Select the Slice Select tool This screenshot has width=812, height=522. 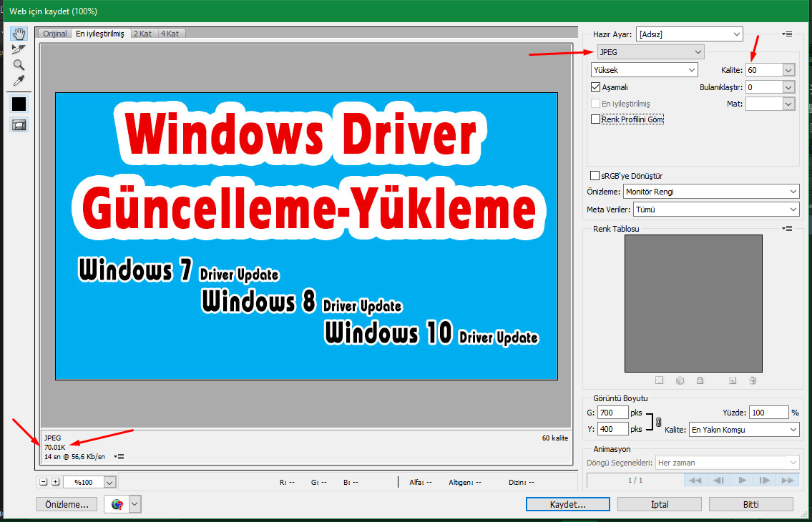pyautogui.click(x=19, y=49)
